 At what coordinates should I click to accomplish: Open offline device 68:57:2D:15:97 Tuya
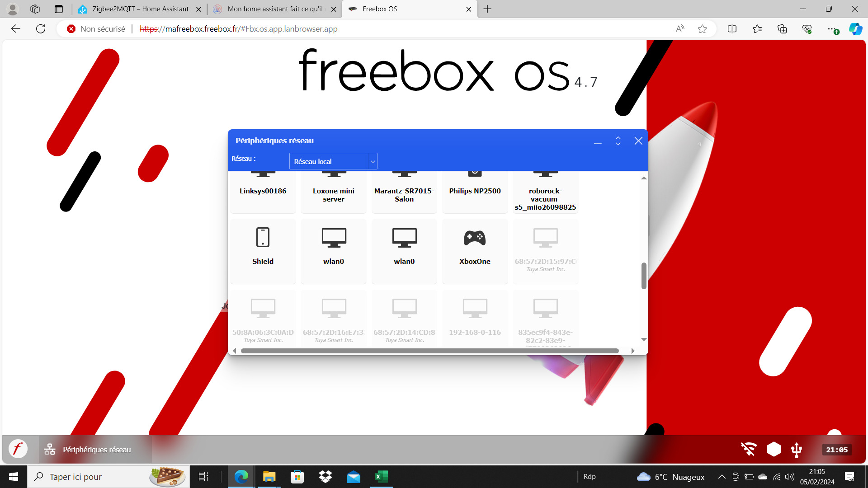[x=545, y=251]
